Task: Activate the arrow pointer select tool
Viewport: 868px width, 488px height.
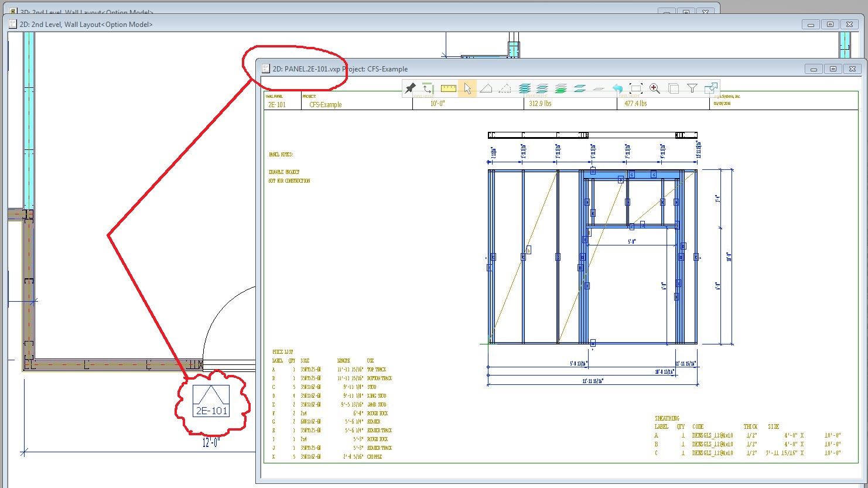Action: pyautogui.click(x=467, y=88)
